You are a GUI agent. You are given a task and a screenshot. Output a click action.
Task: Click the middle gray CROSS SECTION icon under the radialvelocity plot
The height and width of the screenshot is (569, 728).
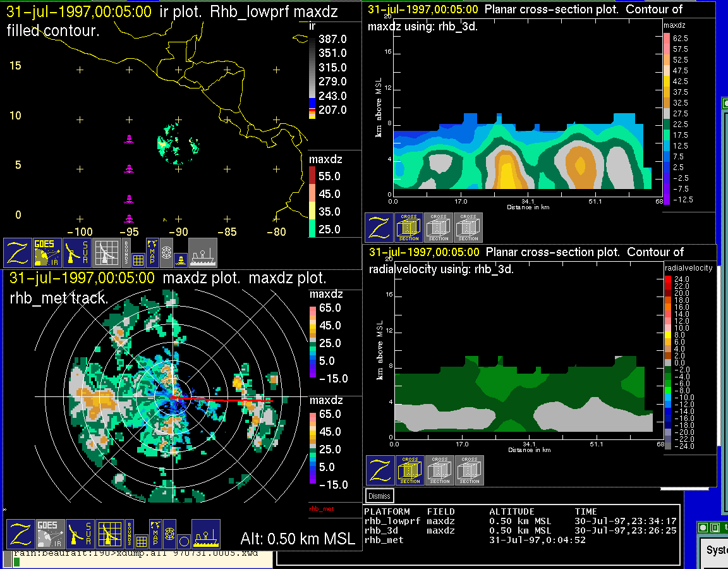(x=440, y=470)
